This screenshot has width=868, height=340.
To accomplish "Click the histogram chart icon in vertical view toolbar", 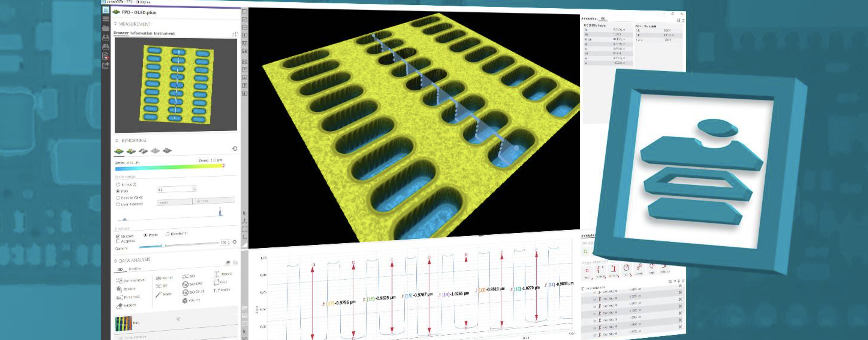I will [x=245, y=51].
